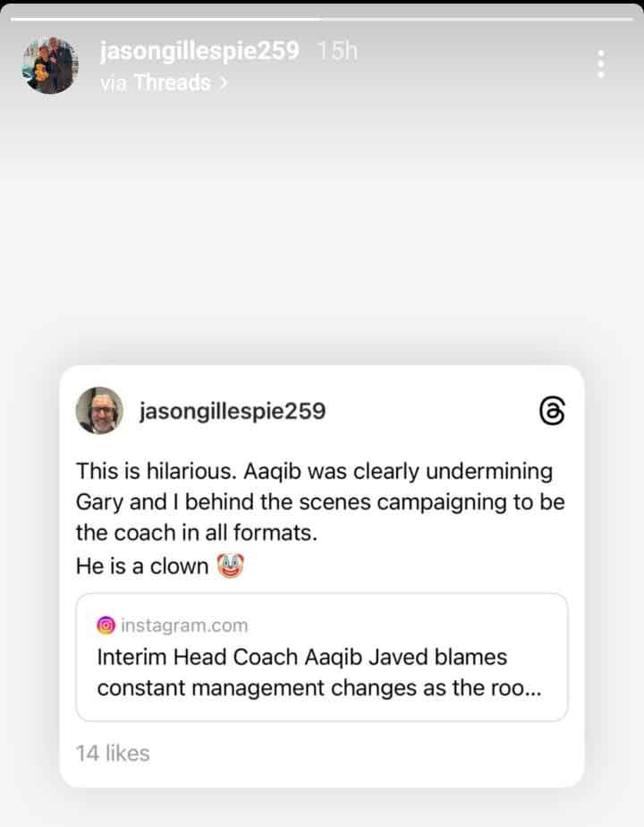Screen dimensions: 644x827
Task: Tap the 'This is hilarious' post text
Action: (x=320, y=501)
